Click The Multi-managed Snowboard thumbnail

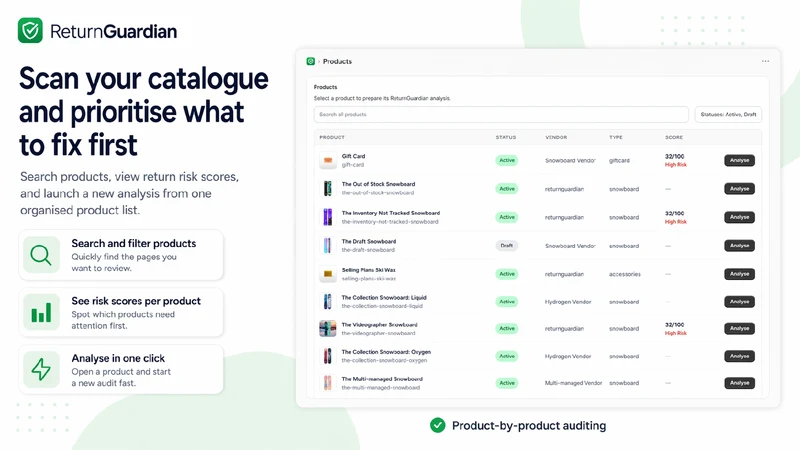(x=328, y=383)
